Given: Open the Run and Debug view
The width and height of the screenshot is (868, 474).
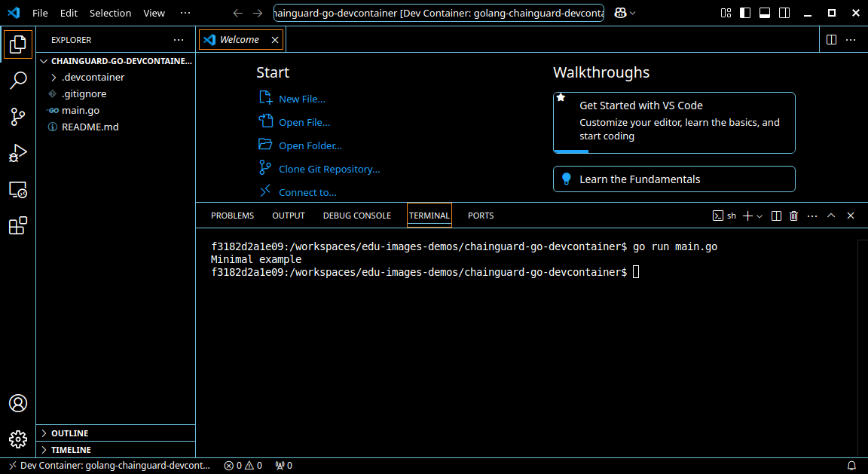Looking at the screenshot, I should (x=18, y=153).
